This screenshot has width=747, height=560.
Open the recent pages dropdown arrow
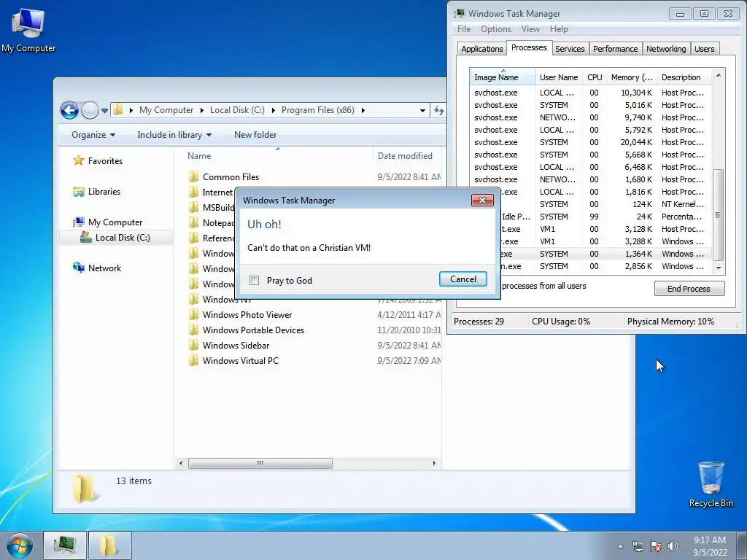click(x=104, y=111)
